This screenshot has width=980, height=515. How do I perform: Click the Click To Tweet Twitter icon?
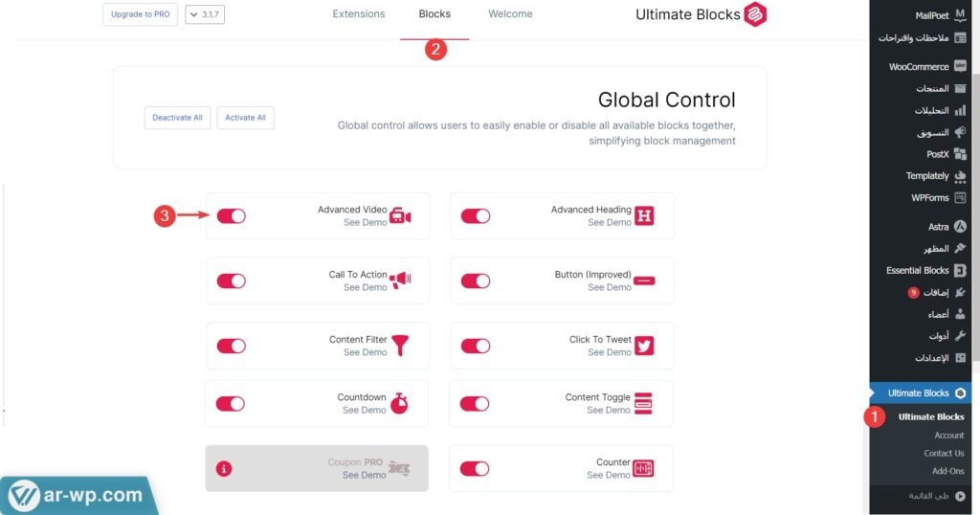click(x=644, y=346)
